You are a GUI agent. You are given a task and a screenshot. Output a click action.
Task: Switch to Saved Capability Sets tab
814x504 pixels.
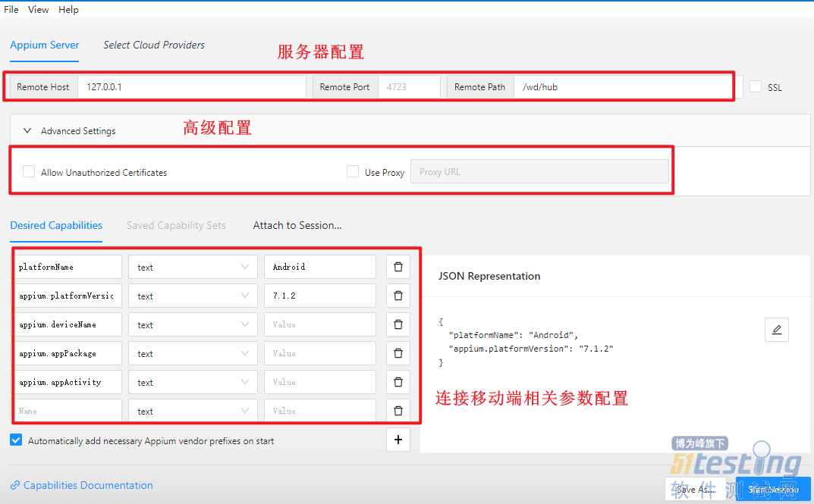[x=176, y=225]
